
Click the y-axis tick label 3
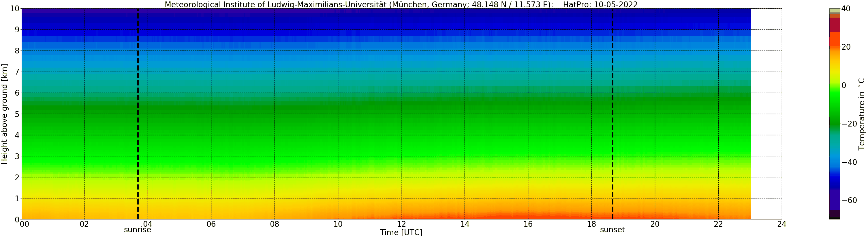(x=17, y=156)
